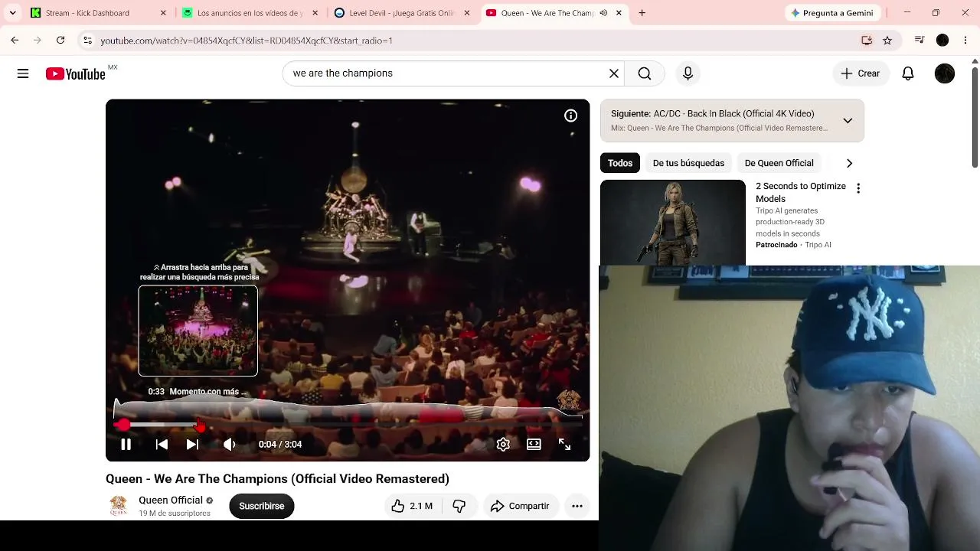The width and height of the screenshot is (980, 551).
Task: View site information in the address bar
Action: point(87,41)
